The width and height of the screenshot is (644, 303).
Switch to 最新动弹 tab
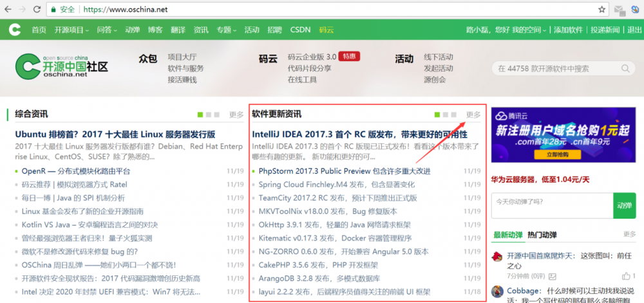[507, 235]
